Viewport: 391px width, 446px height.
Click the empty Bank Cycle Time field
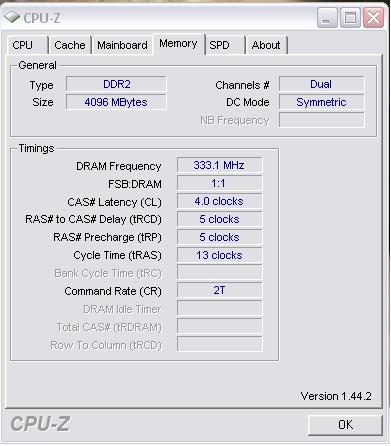tap(219, 272)
